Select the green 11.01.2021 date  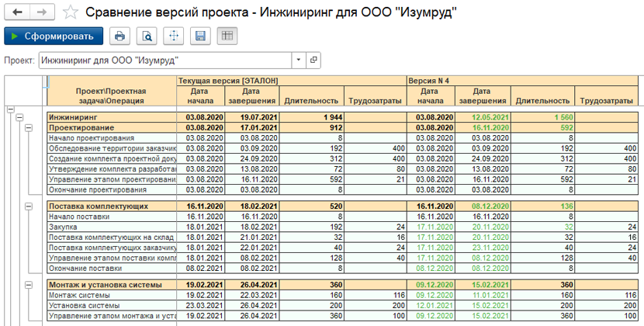click(483, 295)
